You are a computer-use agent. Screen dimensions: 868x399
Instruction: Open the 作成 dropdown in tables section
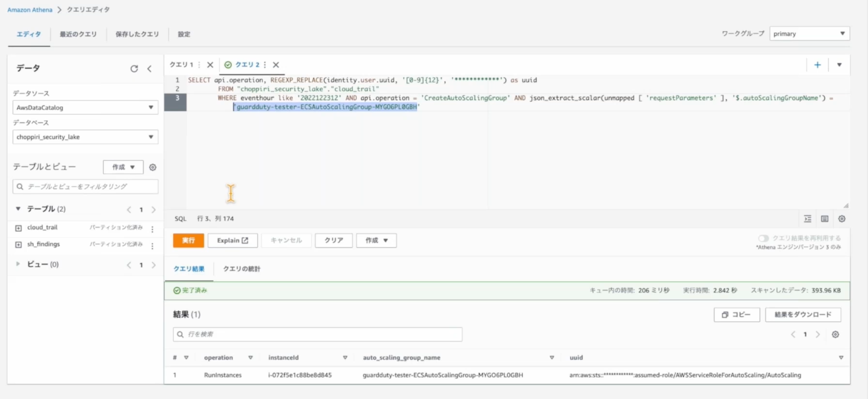tap(123, 167)
